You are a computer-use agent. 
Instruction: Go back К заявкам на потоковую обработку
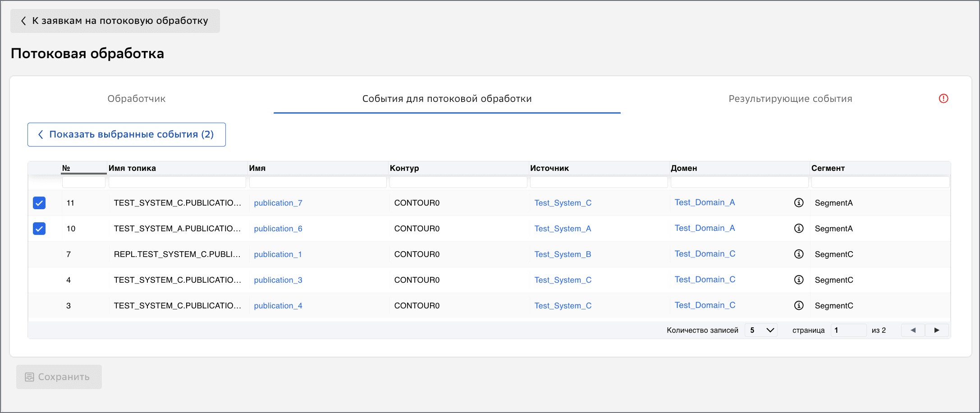click(115, 21)
